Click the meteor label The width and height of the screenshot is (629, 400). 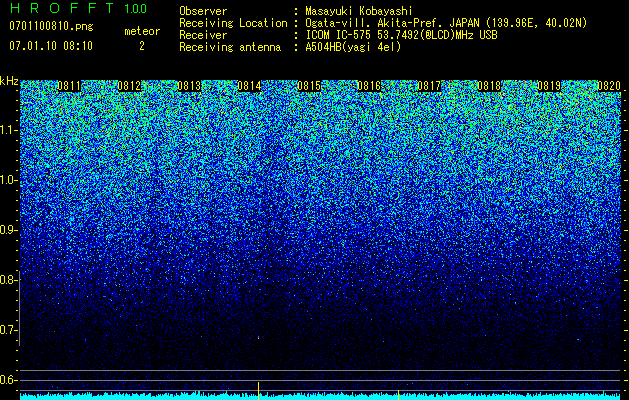click(142, 31)
